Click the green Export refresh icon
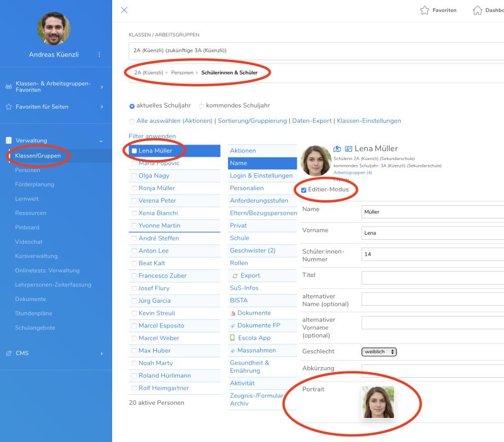The height and width of the screenshot is (442, 504). [x=235, y=276]
